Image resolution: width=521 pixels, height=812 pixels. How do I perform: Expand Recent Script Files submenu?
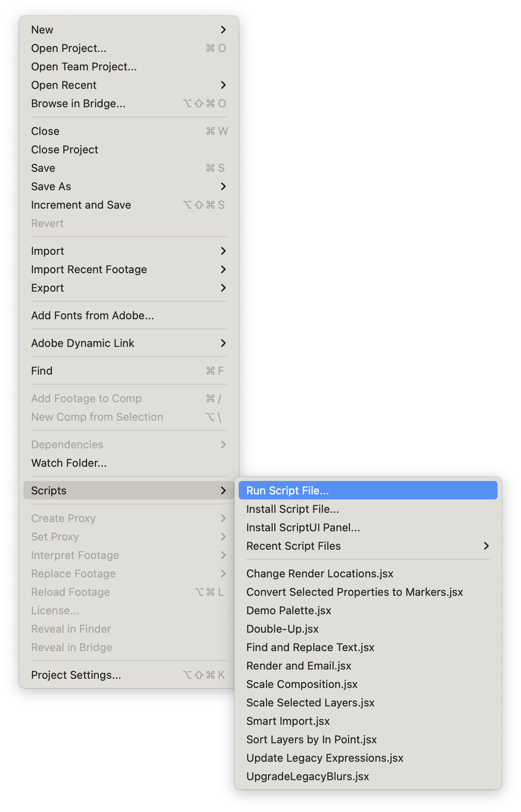tap(368, 546)
